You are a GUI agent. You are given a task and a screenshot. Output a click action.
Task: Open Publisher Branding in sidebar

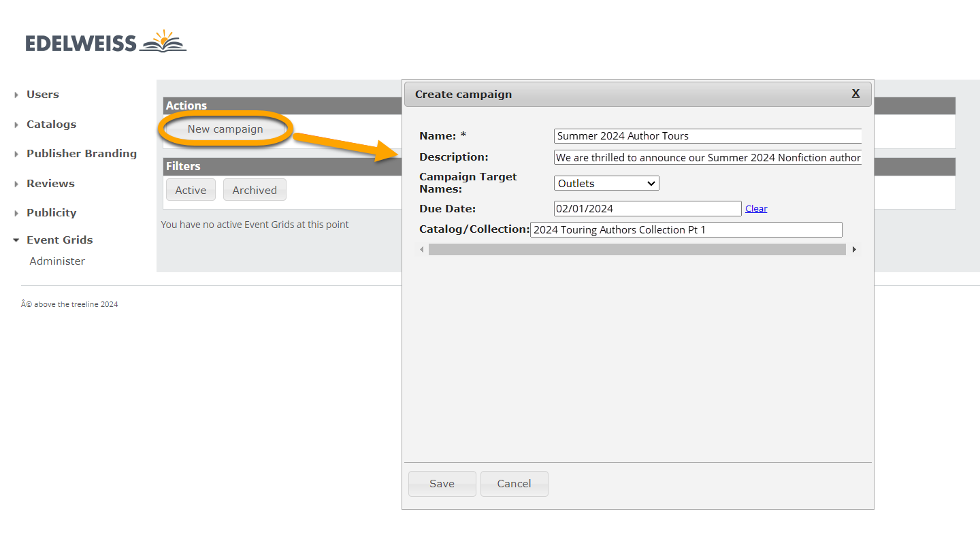tap(82, 154)
